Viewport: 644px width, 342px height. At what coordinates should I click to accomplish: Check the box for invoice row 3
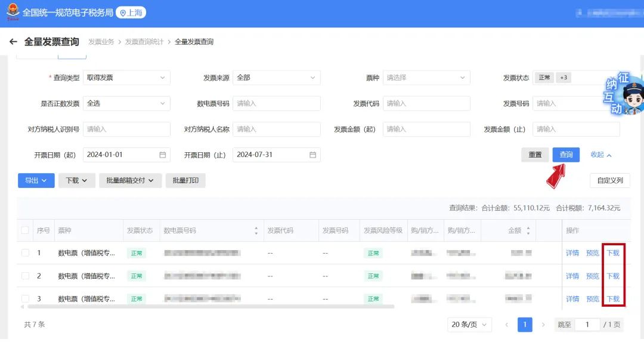click(25, 298)
